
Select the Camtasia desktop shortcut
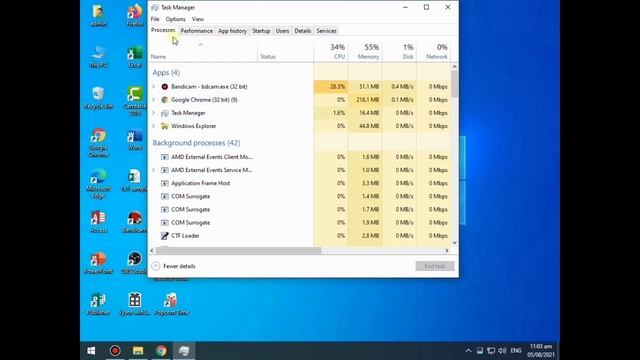[135, 101]
